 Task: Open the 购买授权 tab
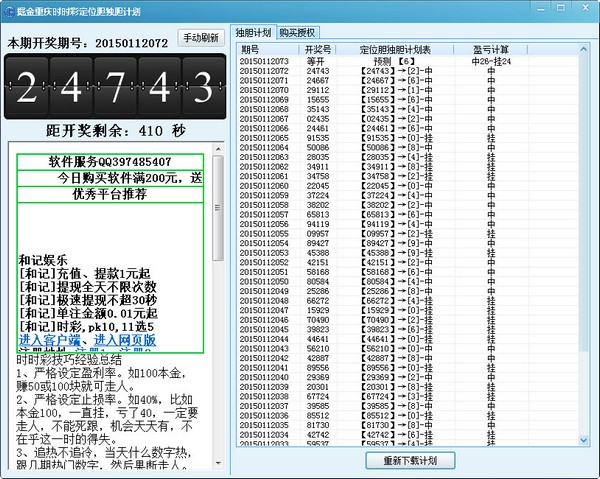(298, 33)
